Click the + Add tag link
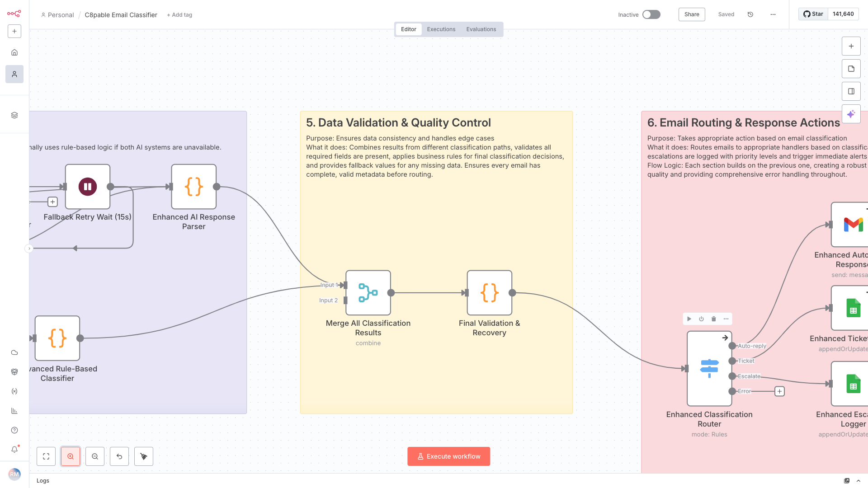Viewport: 868px width, 488px height. (179, 15)
